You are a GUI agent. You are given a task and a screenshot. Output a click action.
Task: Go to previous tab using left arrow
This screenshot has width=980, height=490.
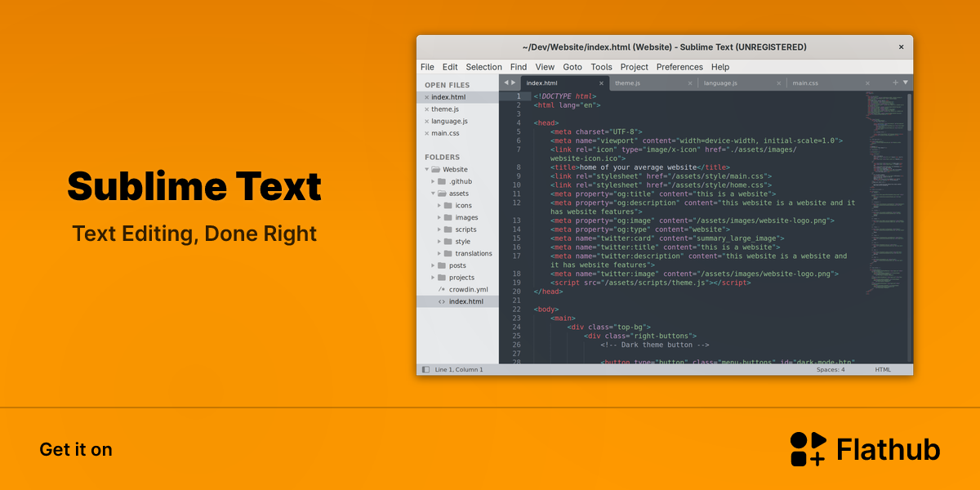tap(506, 82)
